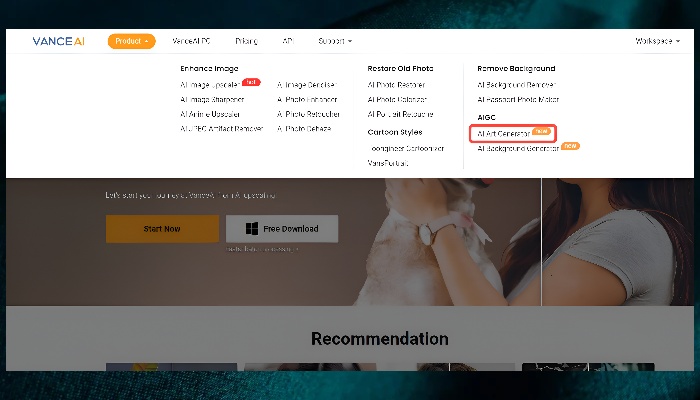Open AI JPEG Artifact Remover
This screenshot has height=400, width=700.
[222, 128]
